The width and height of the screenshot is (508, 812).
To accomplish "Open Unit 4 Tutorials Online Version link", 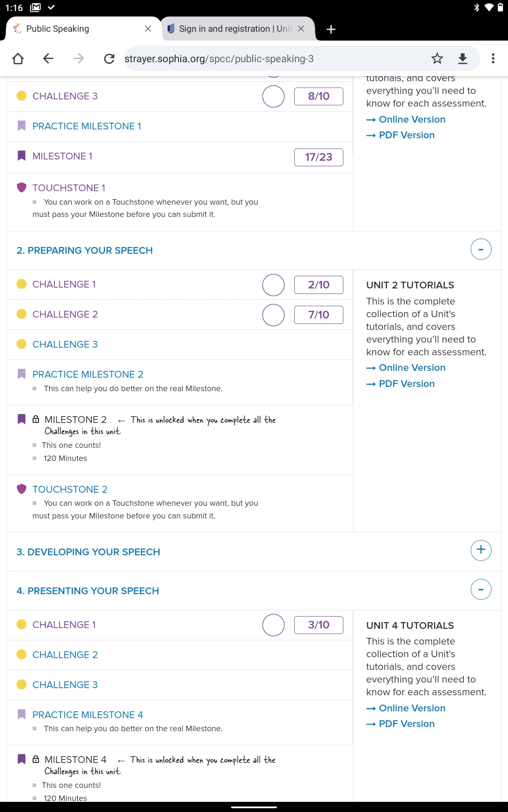I will click(x=412, y=708).
